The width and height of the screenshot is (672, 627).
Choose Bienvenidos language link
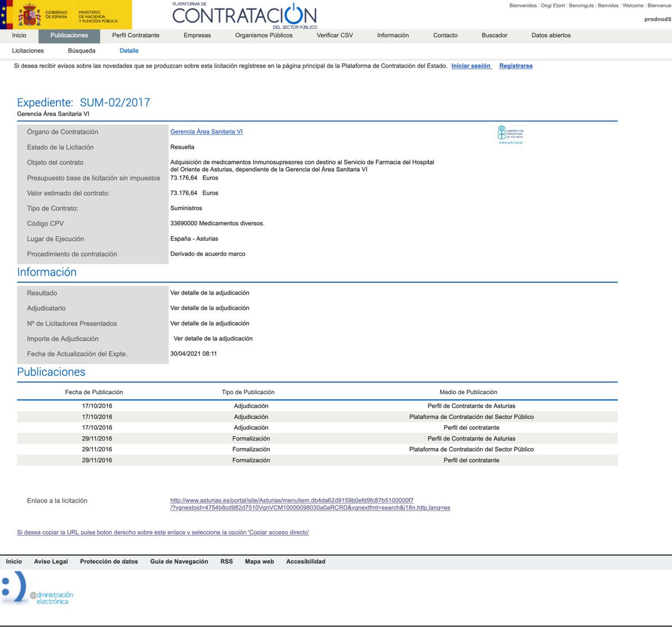523,6
